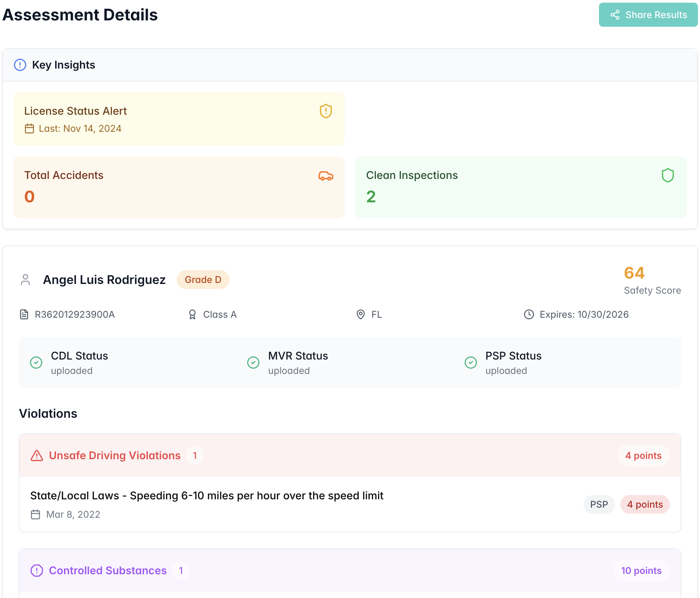Click the Unsafe Driving Violations warning triangle
This screenshot has width=700, height=598.
click(36, 456)
